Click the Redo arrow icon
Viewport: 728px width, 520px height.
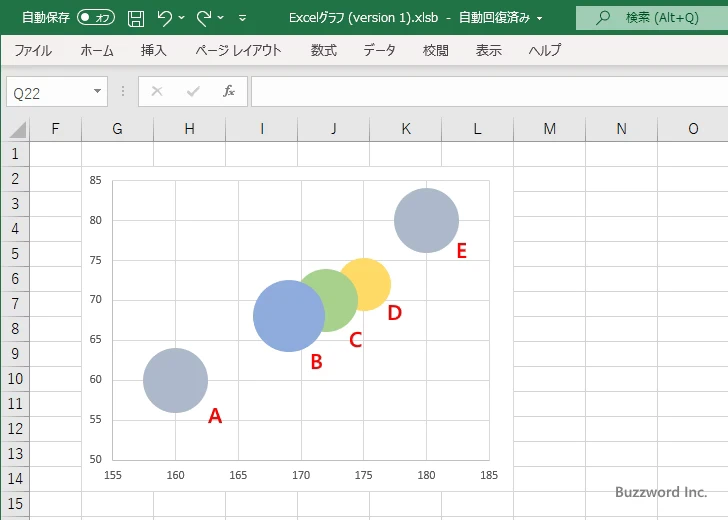coord(203,18)
